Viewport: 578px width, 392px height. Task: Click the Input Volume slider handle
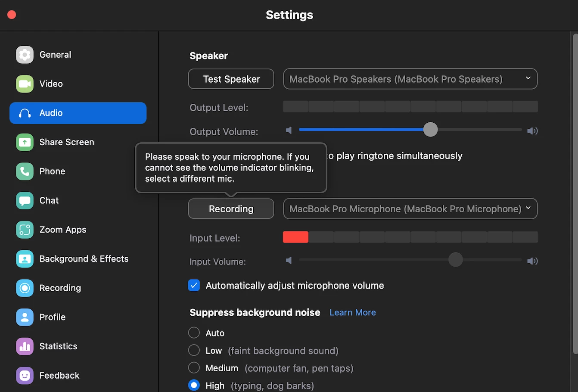pos(455,259)
